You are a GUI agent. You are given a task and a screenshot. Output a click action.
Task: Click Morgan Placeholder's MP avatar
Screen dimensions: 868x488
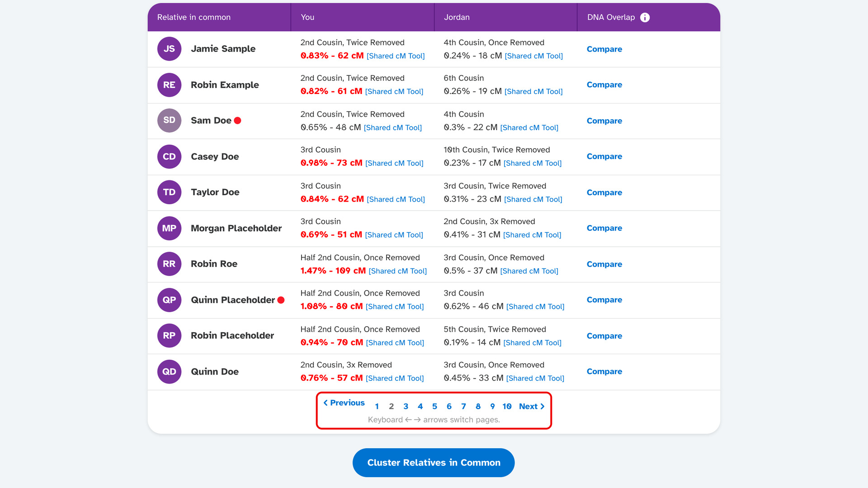tap(169, 228)
